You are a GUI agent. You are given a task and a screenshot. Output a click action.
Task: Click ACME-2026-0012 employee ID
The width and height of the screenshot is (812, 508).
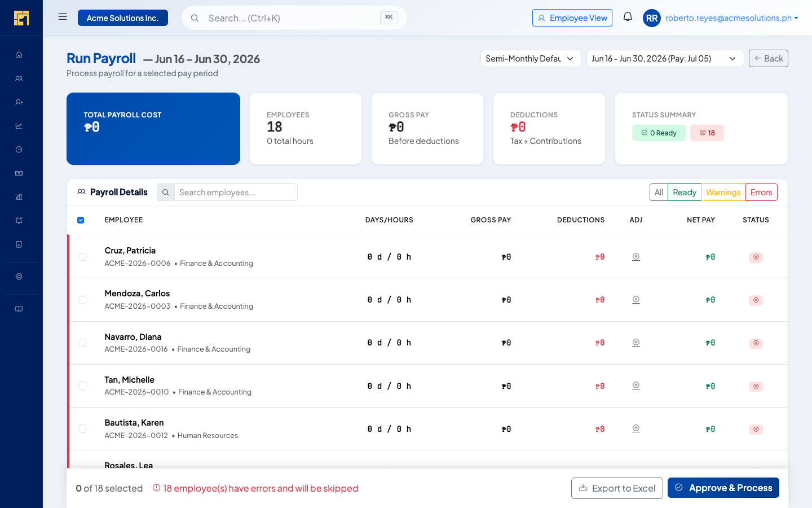pyautogui.click(x=136, y=436)
